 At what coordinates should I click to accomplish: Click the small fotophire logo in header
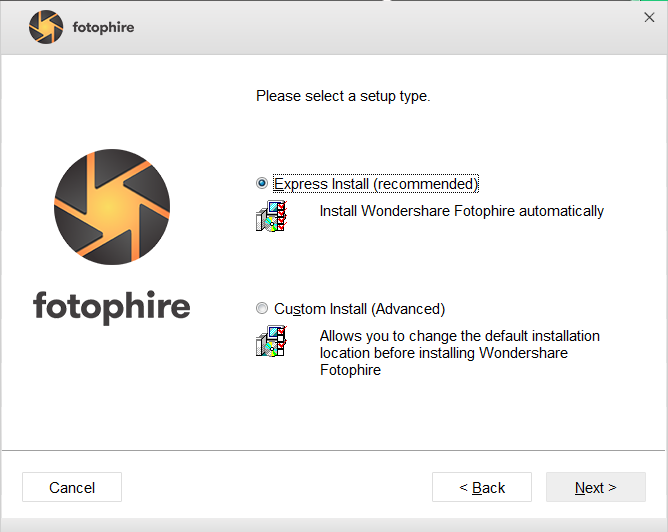(x=46, y=27)
